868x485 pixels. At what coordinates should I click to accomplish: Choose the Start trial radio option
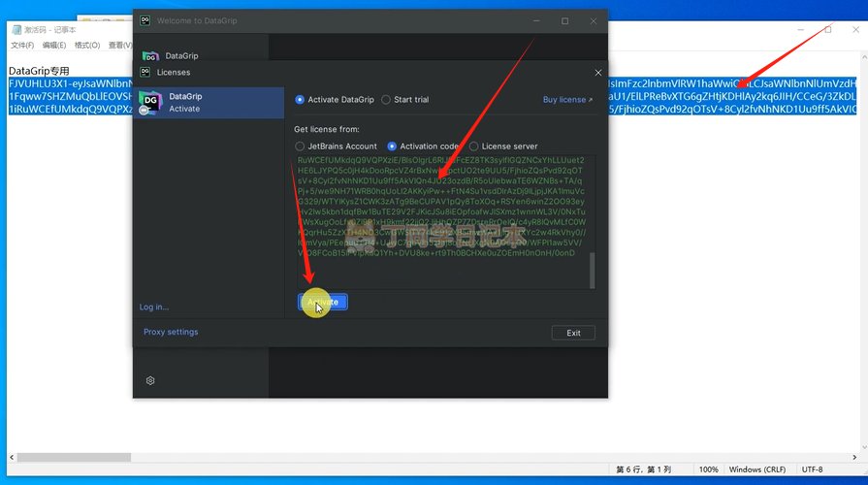click(386, 100)
